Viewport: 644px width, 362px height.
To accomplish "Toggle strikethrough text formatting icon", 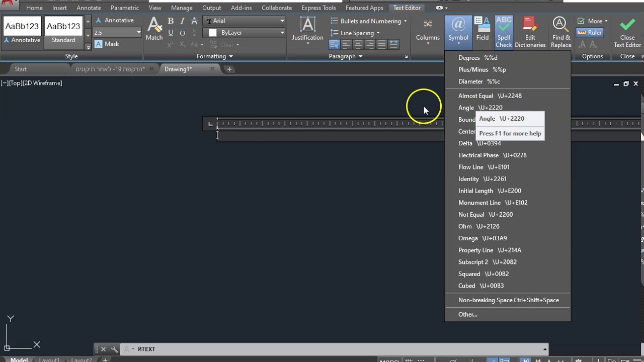I will (194, 21).
